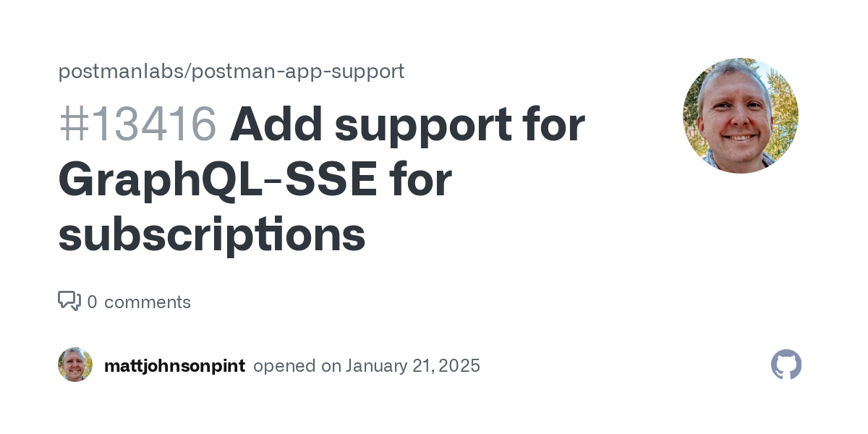
Task: Click the year 2025 in the date
Action: tap(459, 366)
